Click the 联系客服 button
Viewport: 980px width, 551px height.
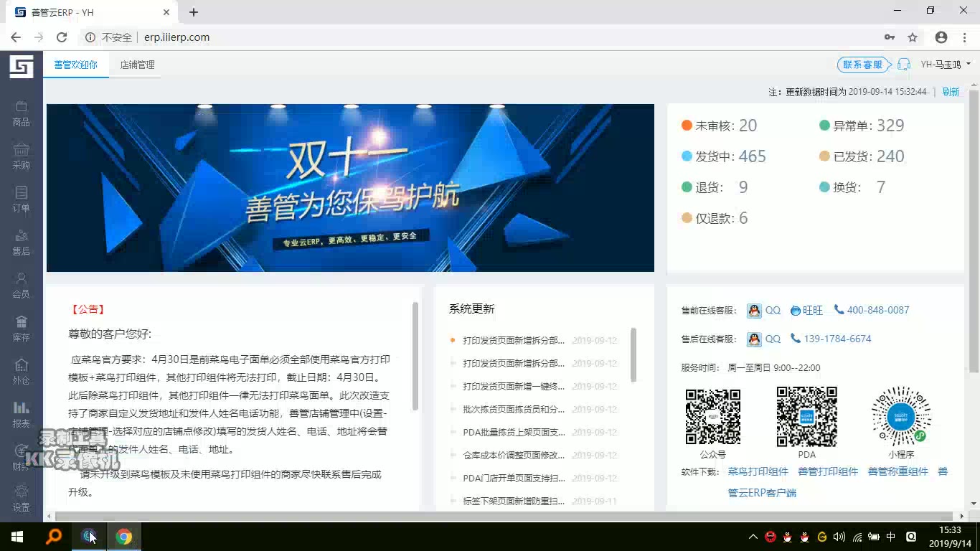864,65
